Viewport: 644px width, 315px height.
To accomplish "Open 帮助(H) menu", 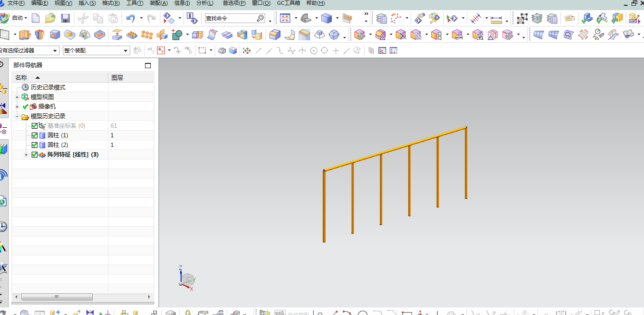I will [x=316, y=3].
